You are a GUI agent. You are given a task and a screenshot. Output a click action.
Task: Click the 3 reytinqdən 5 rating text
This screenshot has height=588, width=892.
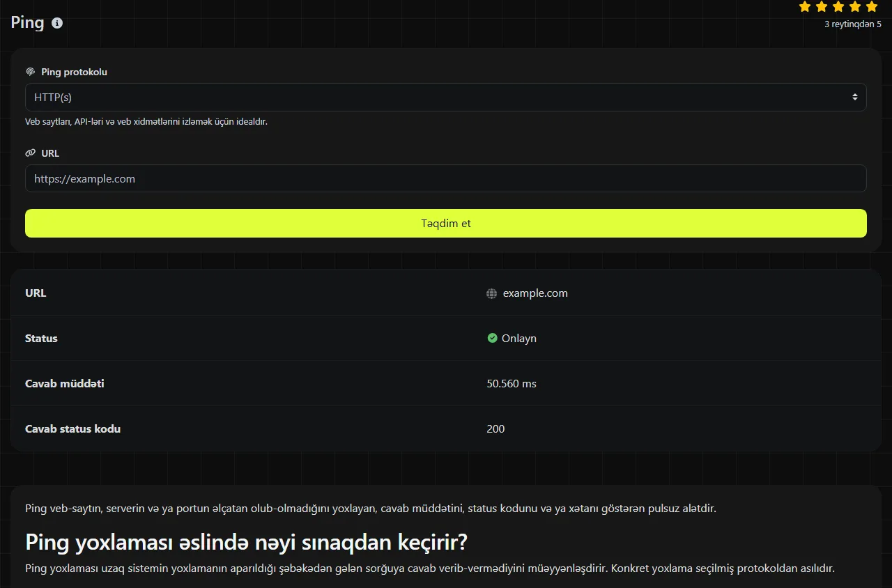[x=853, y=24]
